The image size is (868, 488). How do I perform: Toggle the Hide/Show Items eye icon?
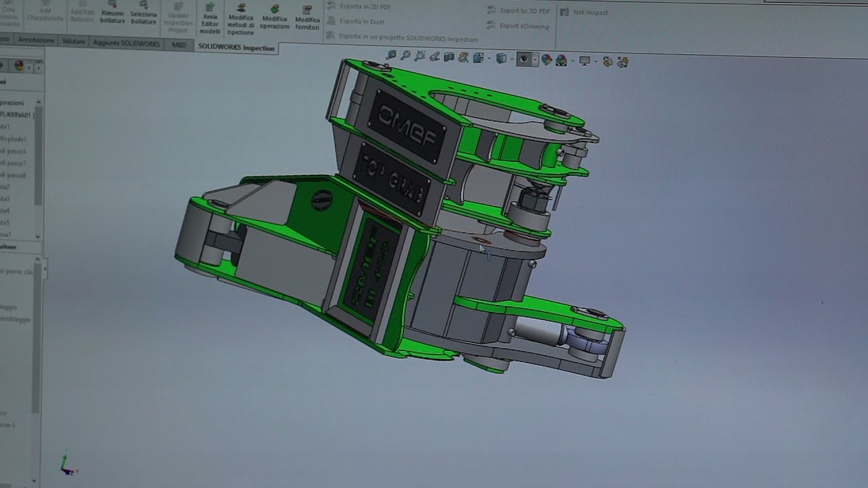524,59
